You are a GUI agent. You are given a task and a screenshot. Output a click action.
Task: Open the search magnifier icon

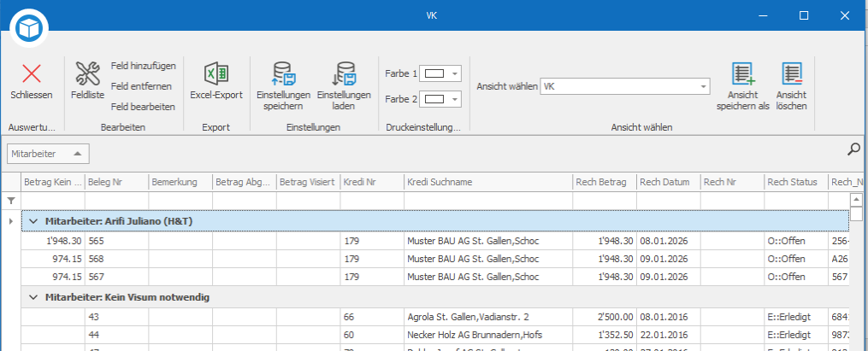coord(854,149)
